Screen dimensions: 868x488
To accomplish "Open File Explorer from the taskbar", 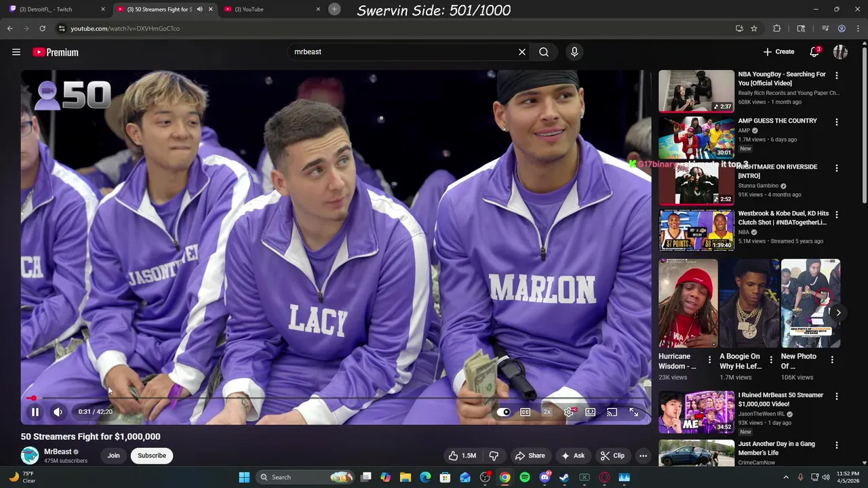I will tap(406, 477).
